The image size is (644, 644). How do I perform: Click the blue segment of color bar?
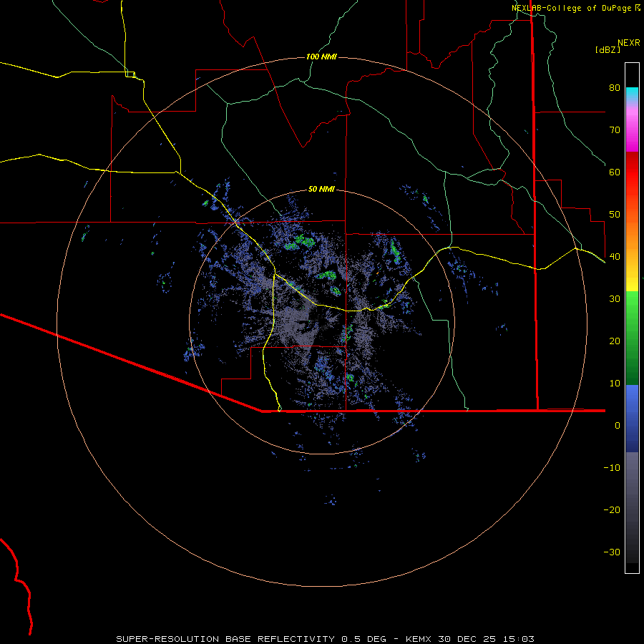tap(632, 419)
